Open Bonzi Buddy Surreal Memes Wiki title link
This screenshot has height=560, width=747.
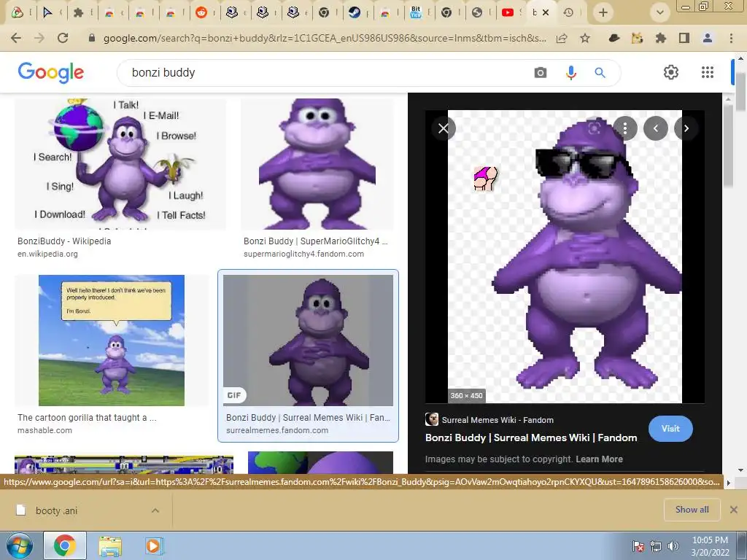pos(531,437)
